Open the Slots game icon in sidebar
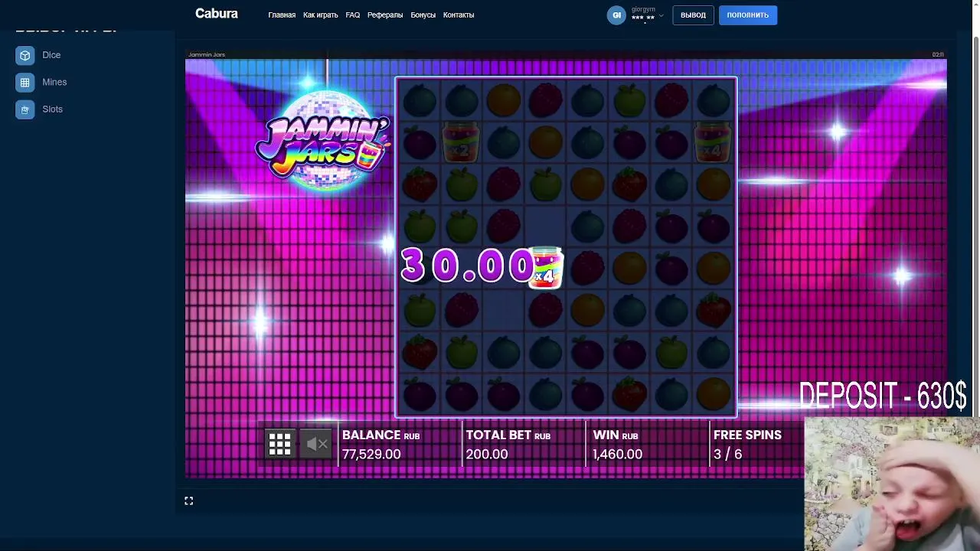The width and height of the screenshot is (980, 551). (x=25, y=109)
